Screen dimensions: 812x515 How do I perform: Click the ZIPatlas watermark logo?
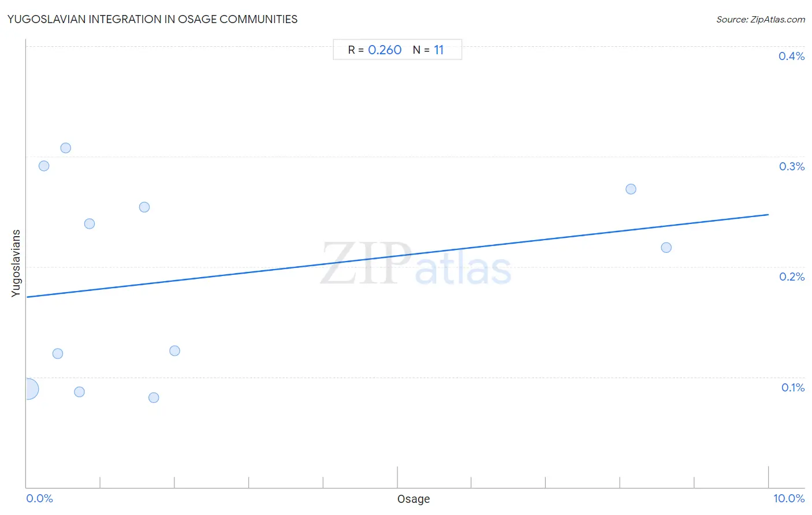tap(416, 264)
